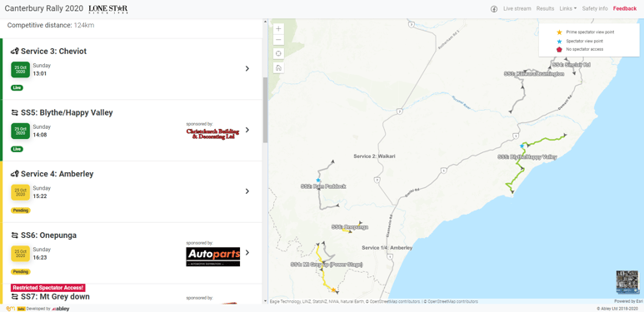
Task: Click Restricted Spectator Access! banner
Action: click(48, 288)
